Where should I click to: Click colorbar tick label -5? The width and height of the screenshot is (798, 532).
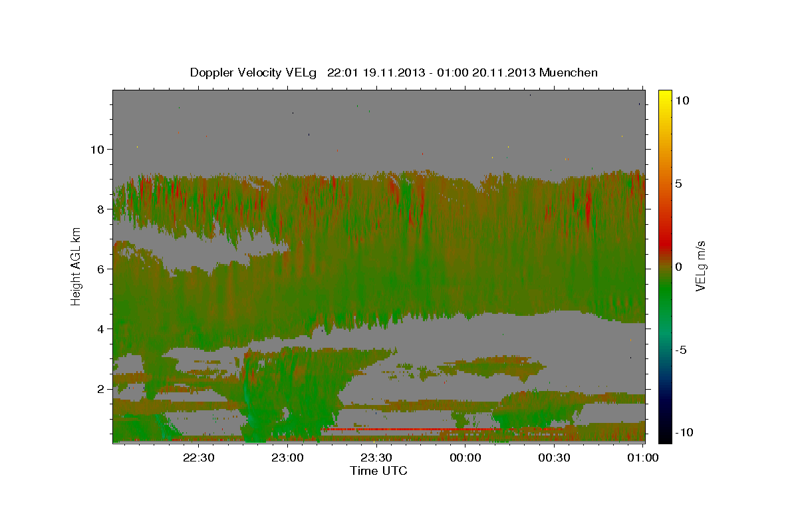tap(682, 350)
